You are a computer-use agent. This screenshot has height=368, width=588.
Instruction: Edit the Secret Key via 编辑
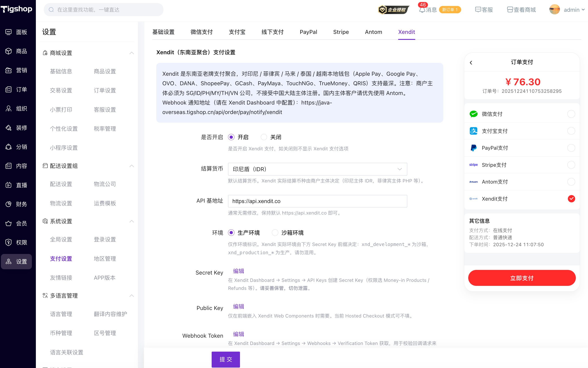pos(238,271)
